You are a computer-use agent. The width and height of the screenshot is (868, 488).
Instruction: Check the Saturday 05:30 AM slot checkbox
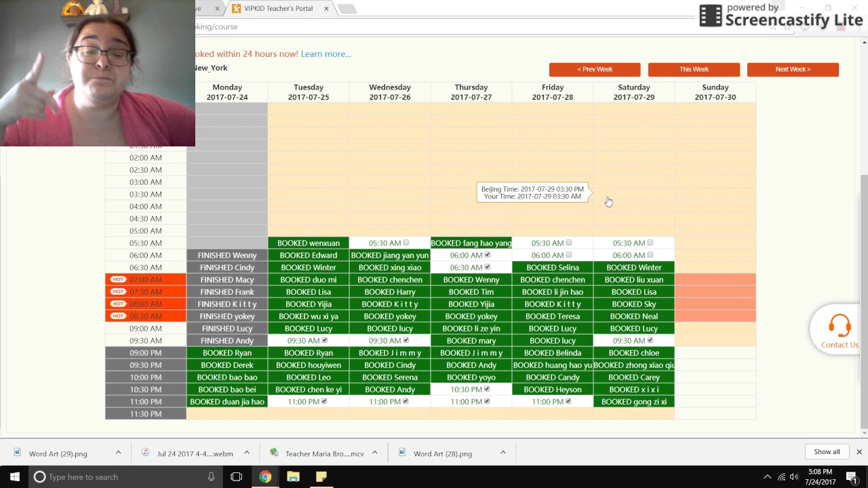click(x=650, y=243)
